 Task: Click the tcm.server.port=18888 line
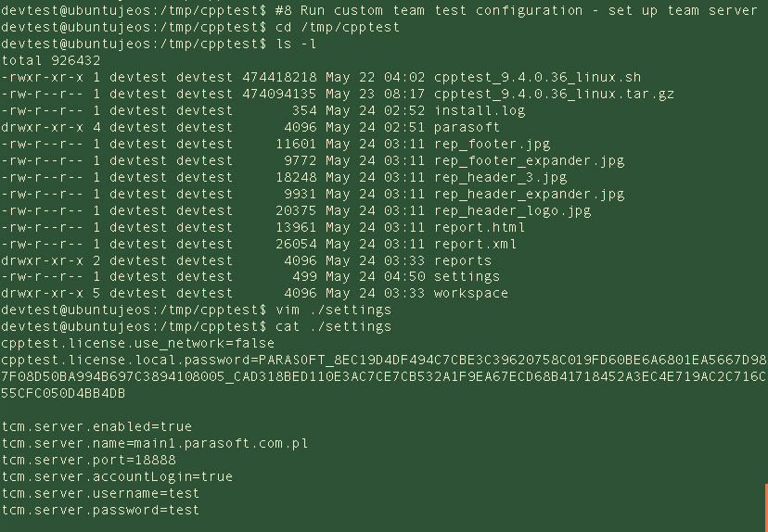tap(88, 460)
